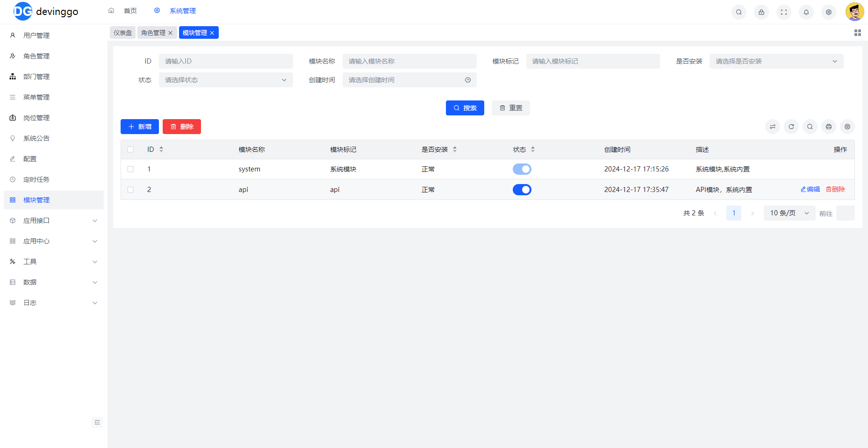Open 配置 in sidebar
The height and width of the screenshot is (448, 868).
pos(54,159)
